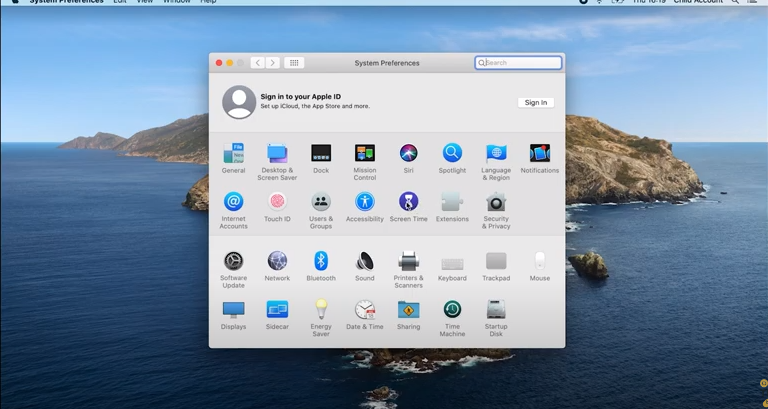Viewport: 768px width, 409px height.
Task: Open Keyboard preferences
Action: coord(452,266)
